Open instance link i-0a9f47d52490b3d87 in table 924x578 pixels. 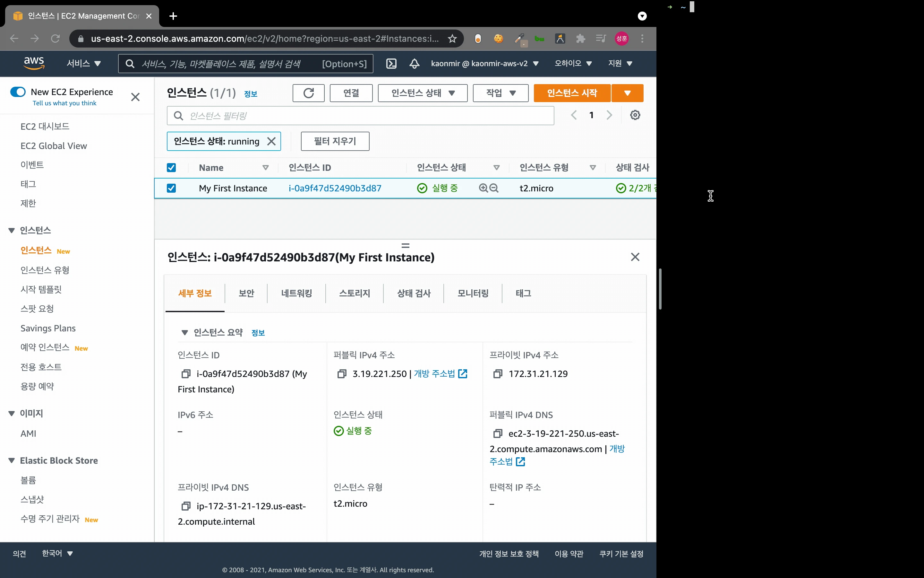click(335, 188)
